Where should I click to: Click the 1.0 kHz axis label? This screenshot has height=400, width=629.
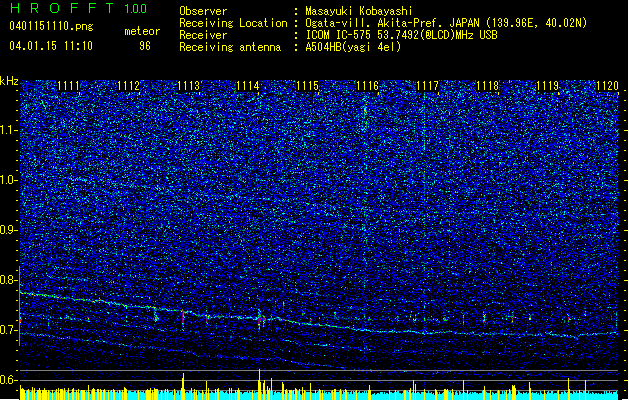9,180
